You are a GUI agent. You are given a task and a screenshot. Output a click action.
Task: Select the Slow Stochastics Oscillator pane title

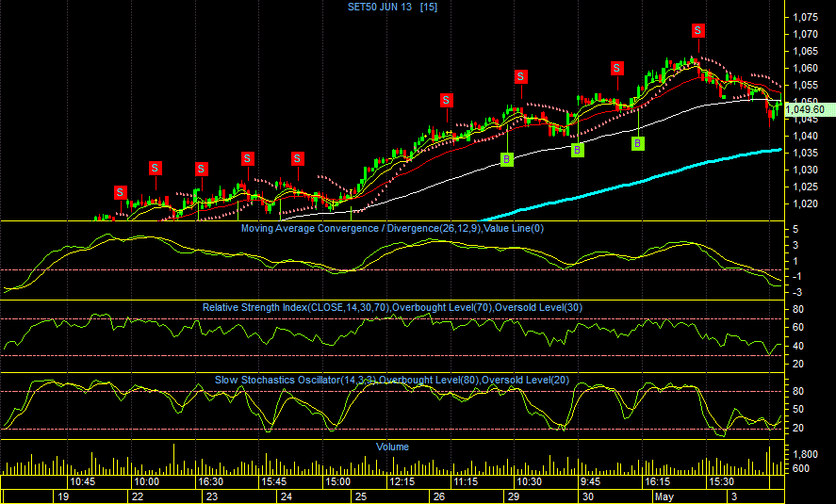(392, 380)
